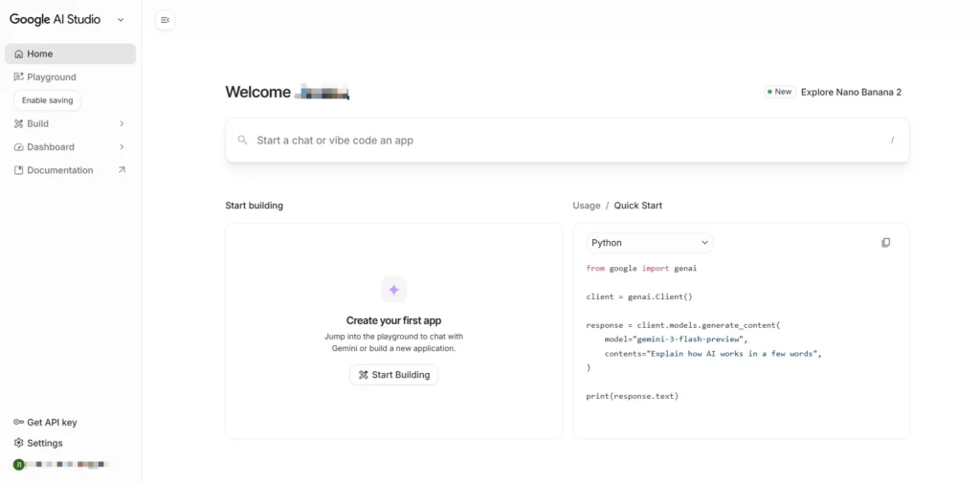
Task: Expand the Build submenu chevron
Action: (122, 123)
